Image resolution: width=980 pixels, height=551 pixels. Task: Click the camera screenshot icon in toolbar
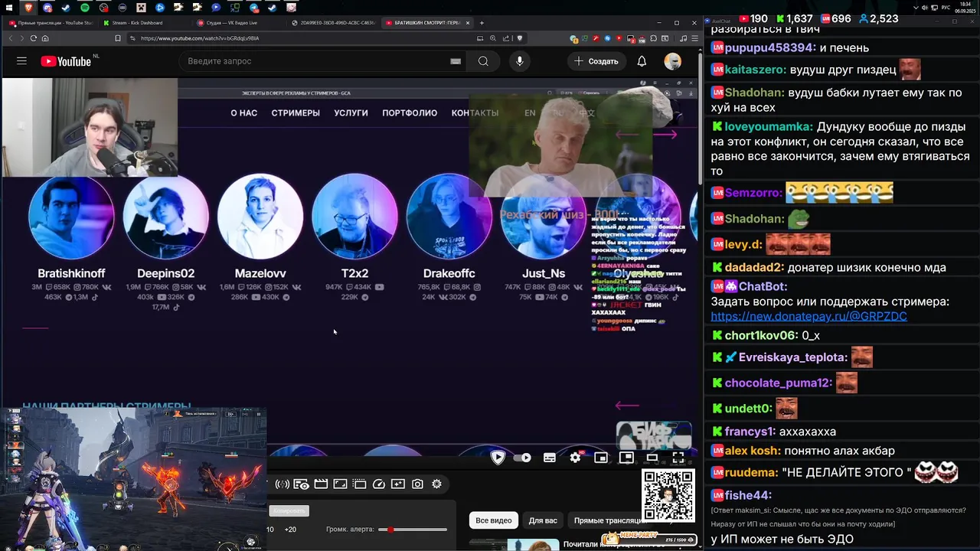click(x=417, y=484)
